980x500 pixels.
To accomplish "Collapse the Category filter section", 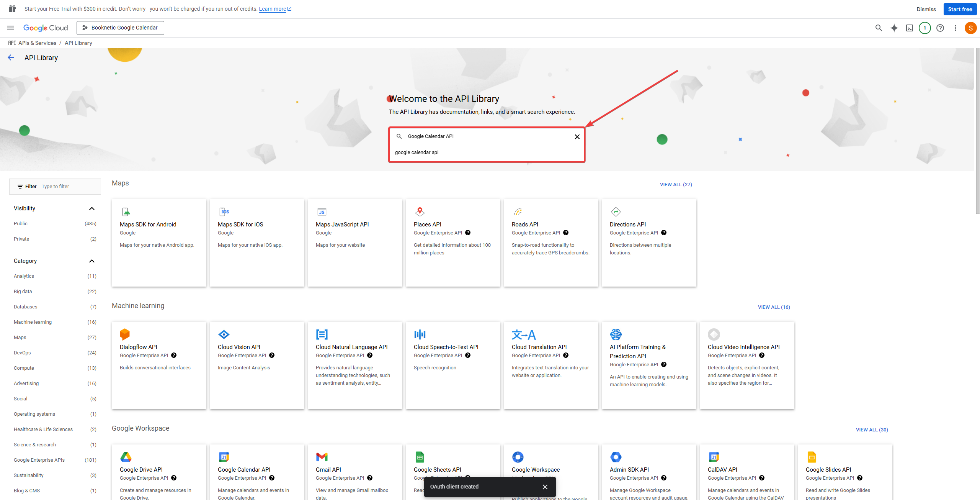I will tap(92, 261).
